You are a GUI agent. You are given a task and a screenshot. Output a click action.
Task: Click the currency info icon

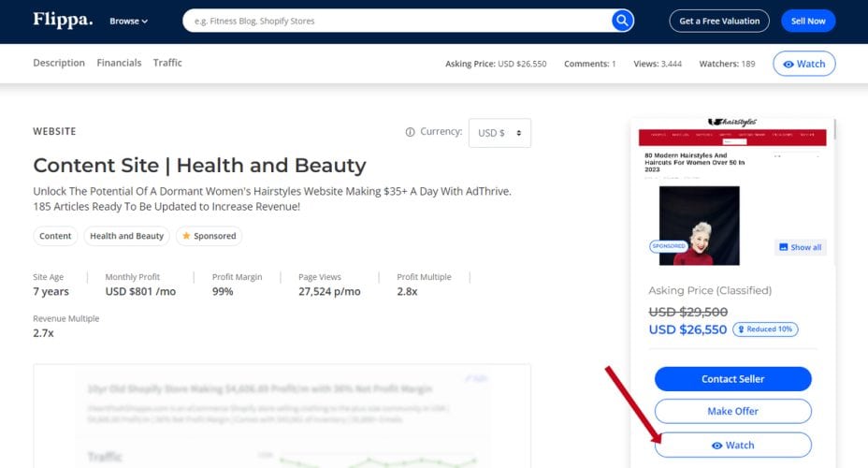point(410,133)
